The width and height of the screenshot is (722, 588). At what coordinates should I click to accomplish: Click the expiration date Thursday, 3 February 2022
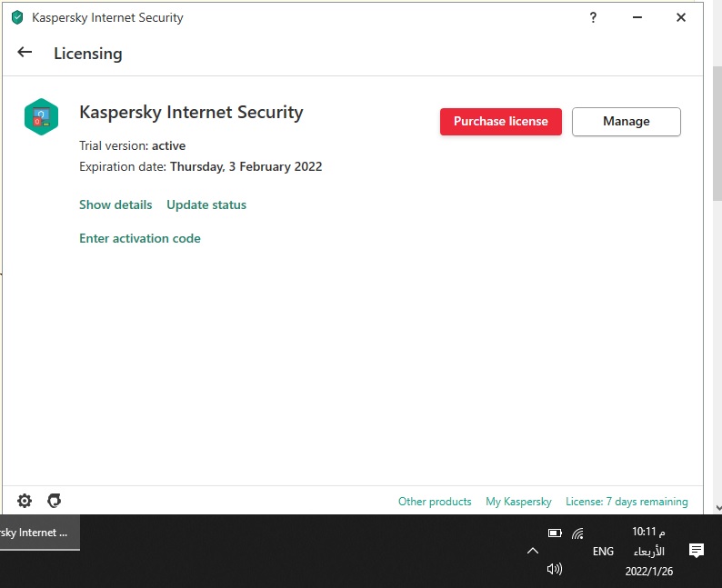(x=246, y=166)
